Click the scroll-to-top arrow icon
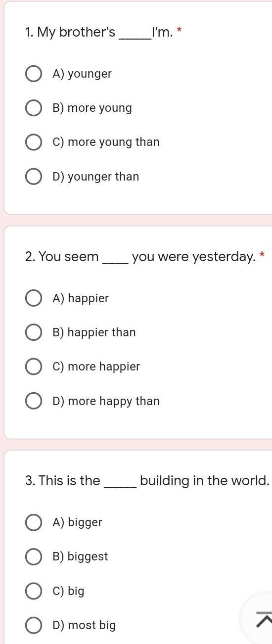 coord(264,619)
